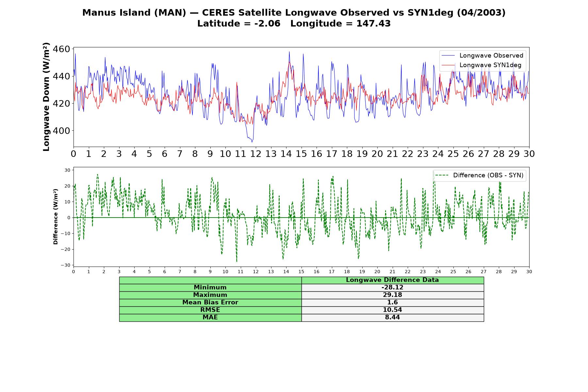Screen dimensions: 588x392
Task: Click the green dashed line legend sample
Action: (442, 175)
